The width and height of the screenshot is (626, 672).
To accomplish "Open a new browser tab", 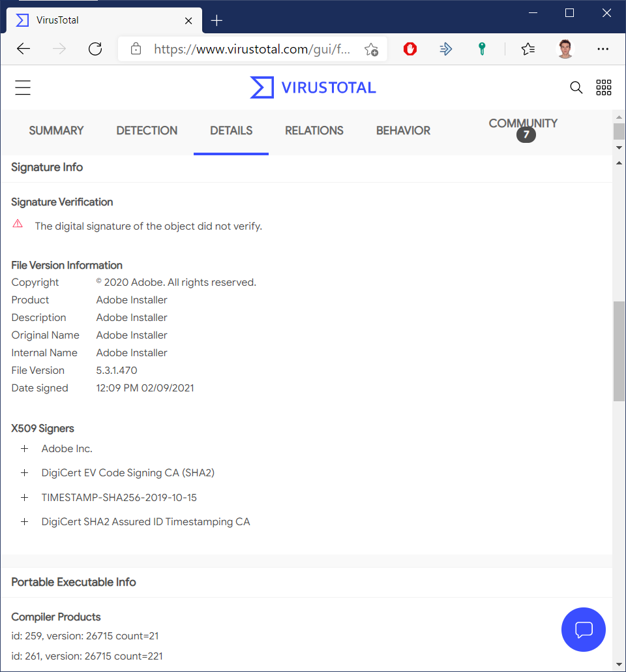I will coord(217,20).
